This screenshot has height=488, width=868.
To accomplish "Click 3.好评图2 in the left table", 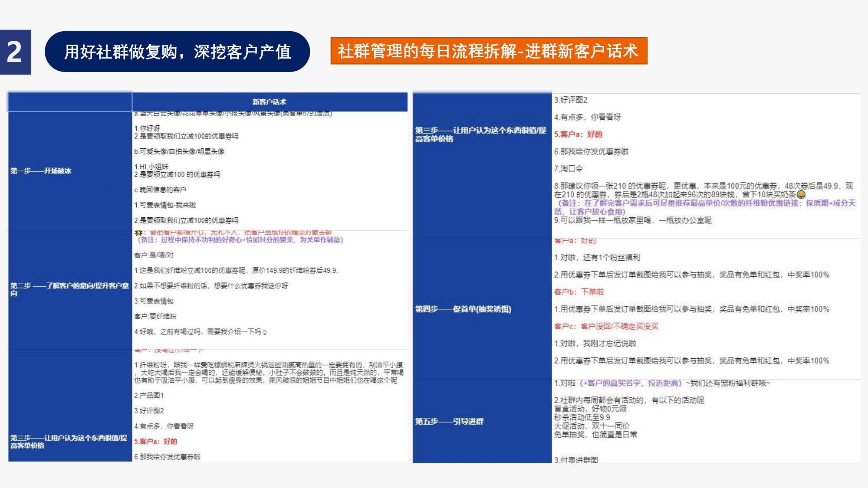I will click(x=149, y=411).
